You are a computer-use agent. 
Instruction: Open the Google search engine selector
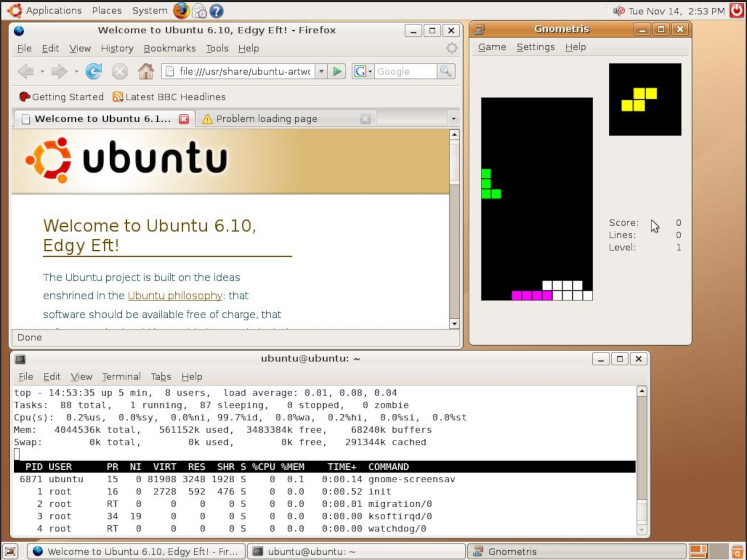(x=363, y=71)
